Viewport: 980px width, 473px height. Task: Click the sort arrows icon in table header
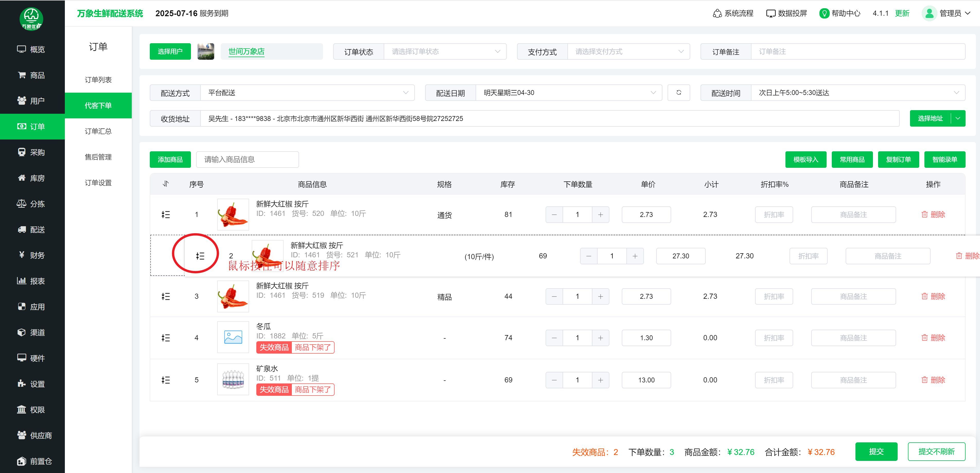pyautogui.click(x=165, y=184)
